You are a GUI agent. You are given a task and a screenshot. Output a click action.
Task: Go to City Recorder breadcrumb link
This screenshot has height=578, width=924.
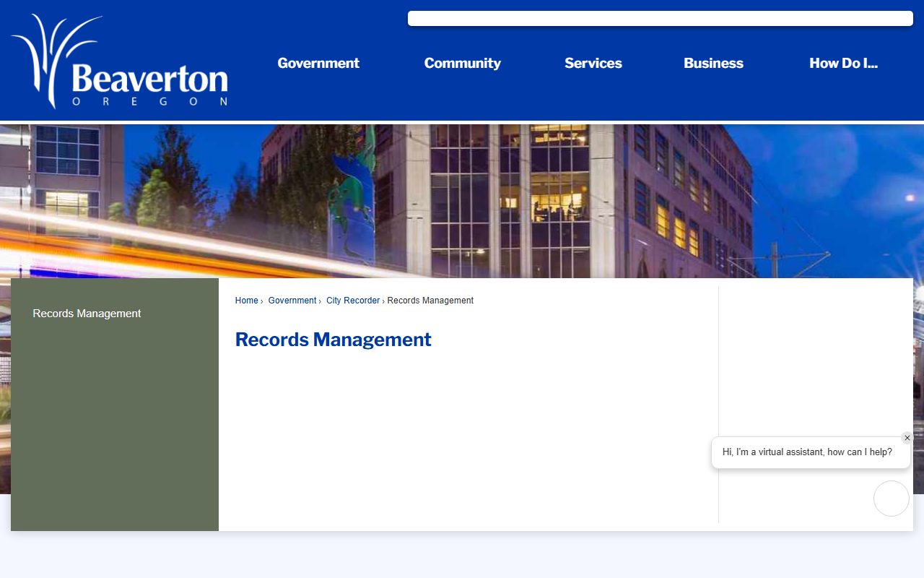tap(353, 301)
